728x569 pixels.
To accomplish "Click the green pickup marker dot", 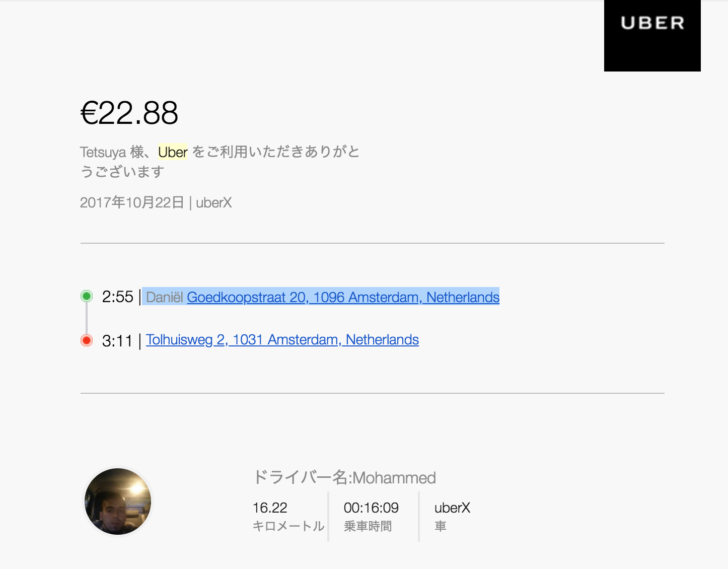I will pyautogui.click(x=87, y=296).
